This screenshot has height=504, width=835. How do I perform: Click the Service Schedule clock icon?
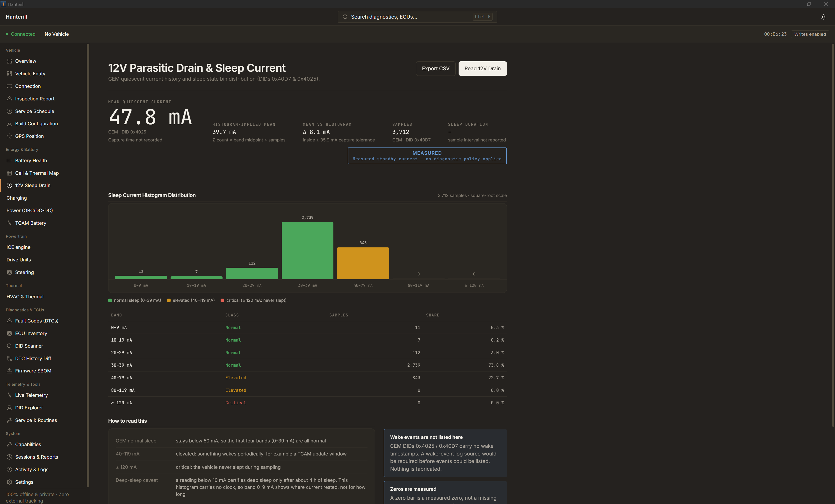tap(9, 111)
